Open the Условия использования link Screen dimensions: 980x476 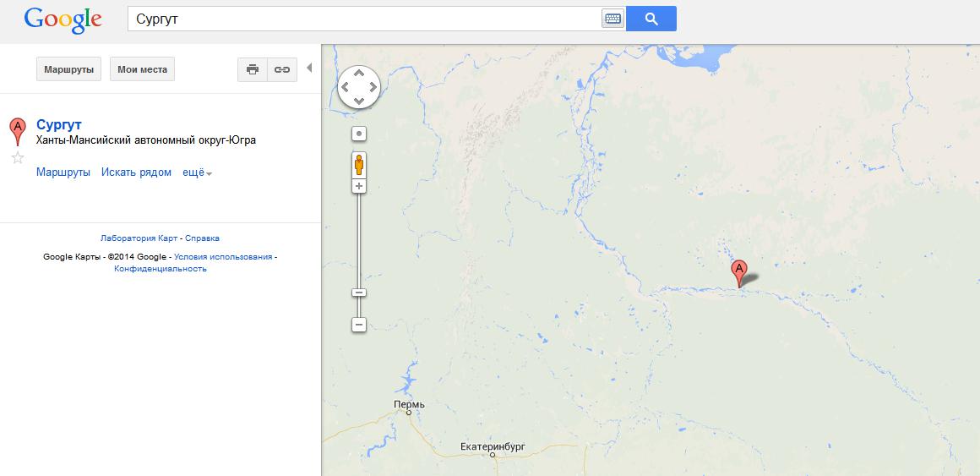(223, 256)
